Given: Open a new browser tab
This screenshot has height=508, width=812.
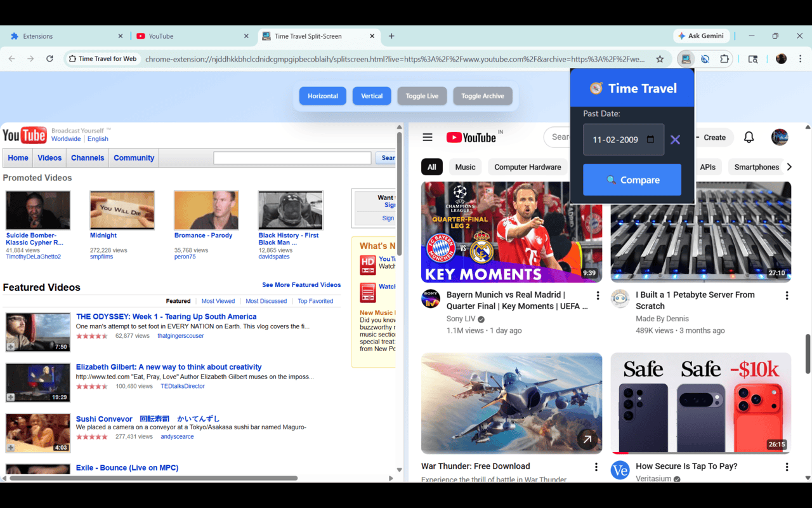Looking at the screenshot, I should coord(391,36).
